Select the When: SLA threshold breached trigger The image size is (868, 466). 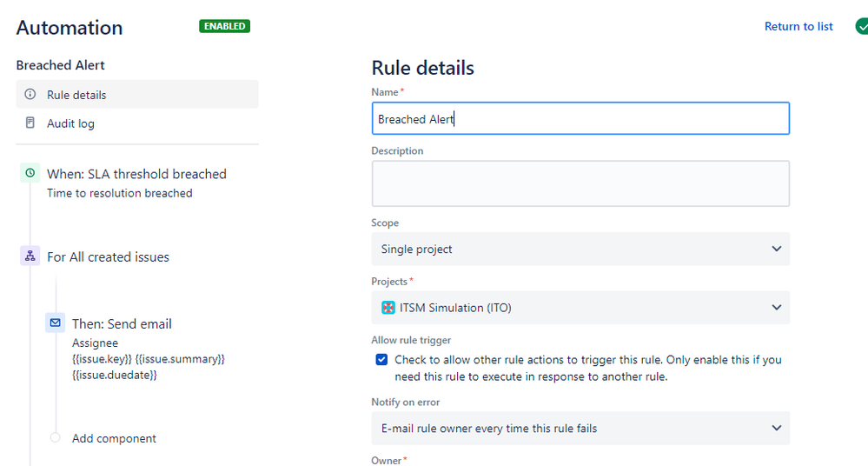(x=136, y=174)
